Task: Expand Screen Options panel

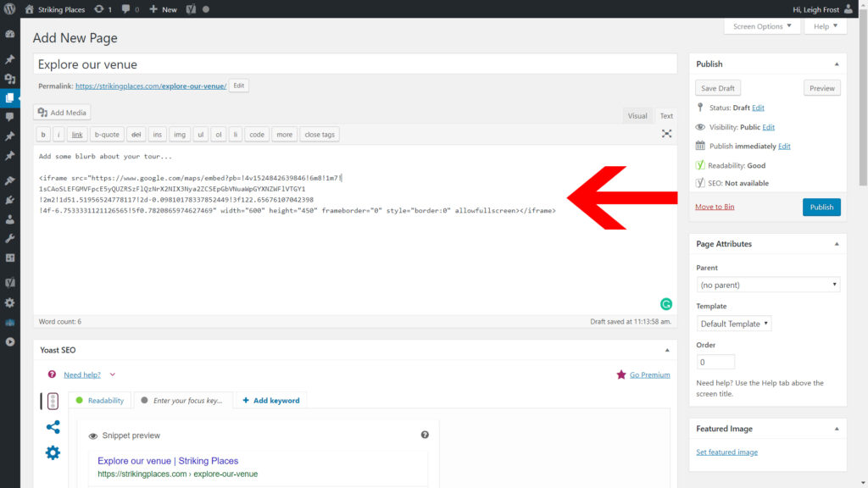Action: 761,26
